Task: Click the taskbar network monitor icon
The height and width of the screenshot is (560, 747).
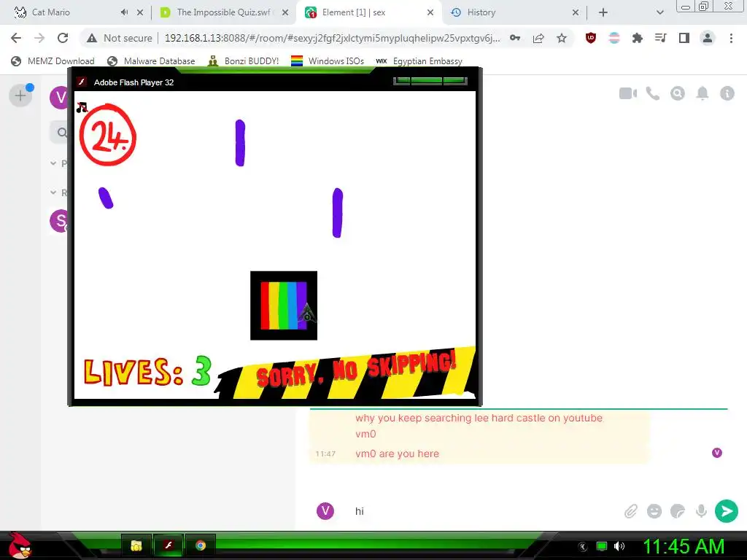Action: point(602,546)
